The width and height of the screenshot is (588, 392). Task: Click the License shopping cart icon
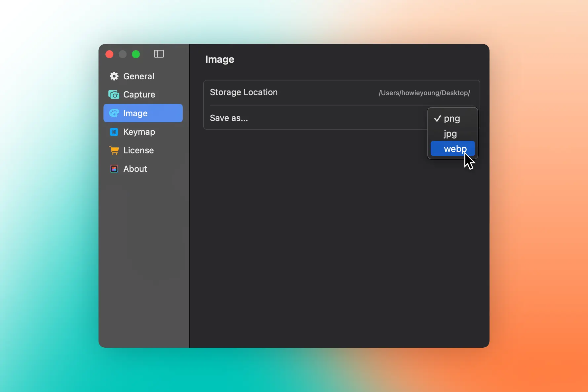[114, 150]
